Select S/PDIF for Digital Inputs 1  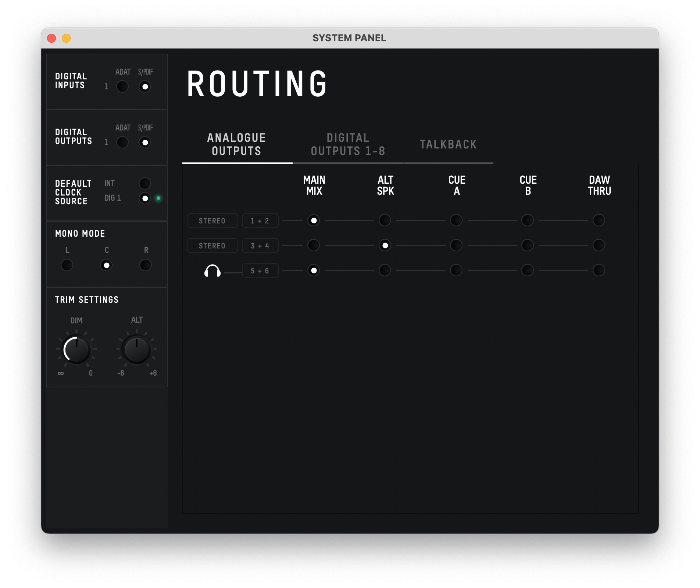(145, 87)
